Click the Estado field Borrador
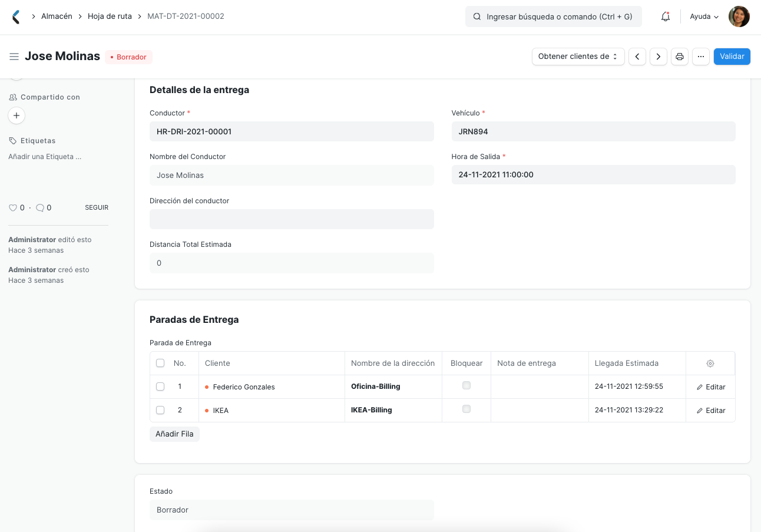This screenshot has height=532, width=761. click(x=292, y=510)
